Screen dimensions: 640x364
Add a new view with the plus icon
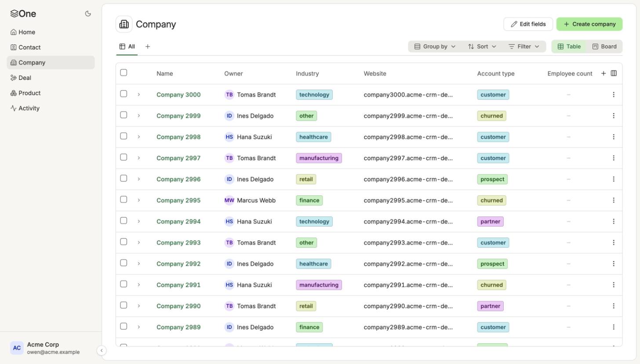coord(148,47)
